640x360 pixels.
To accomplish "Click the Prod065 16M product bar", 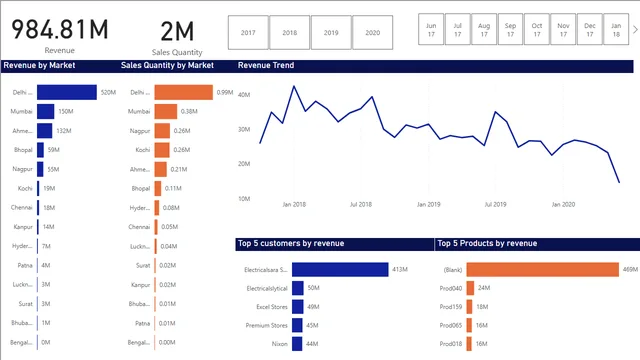I will click(x=469, y=325).
